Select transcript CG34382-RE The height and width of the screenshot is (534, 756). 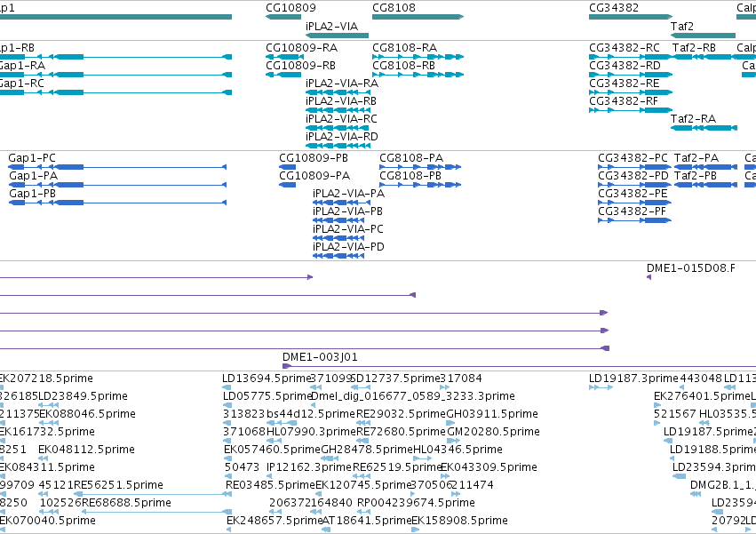tap(624, 84)
